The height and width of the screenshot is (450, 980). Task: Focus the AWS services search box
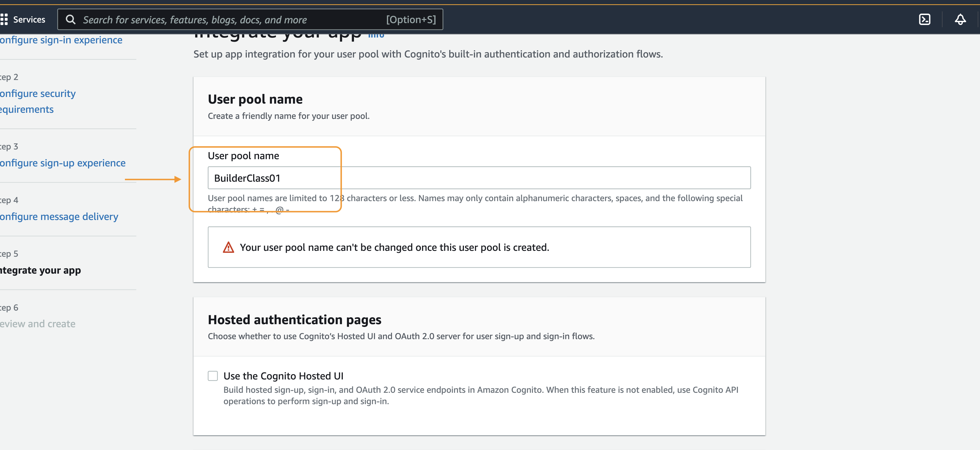250,19
